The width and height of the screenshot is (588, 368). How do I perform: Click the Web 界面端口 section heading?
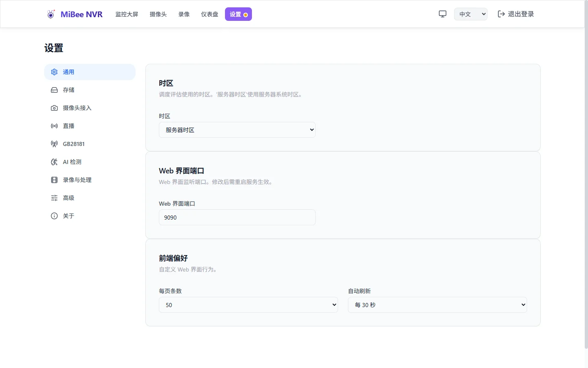pyautogui.click(x=182, y=171)
